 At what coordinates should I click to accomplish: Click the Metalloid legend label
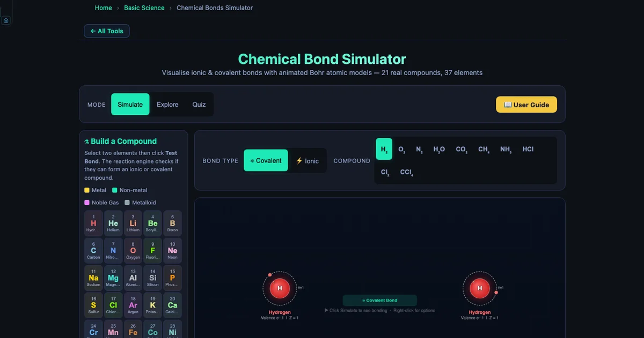pyautogui.click(x=144, y=202)
